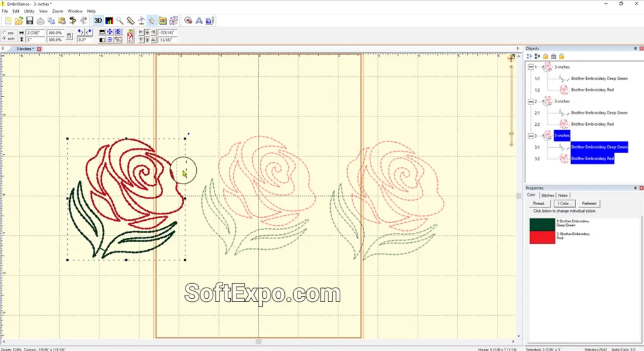Click the center in hoop blue arrows icon

click(x=109, y=32)
